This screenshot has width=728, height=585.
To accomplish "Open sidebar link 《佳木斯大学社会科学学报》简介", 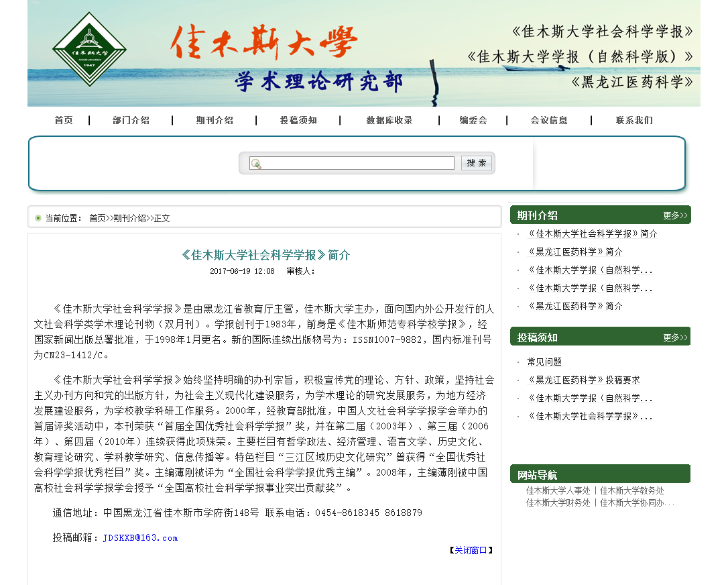I will coord(593,233).
